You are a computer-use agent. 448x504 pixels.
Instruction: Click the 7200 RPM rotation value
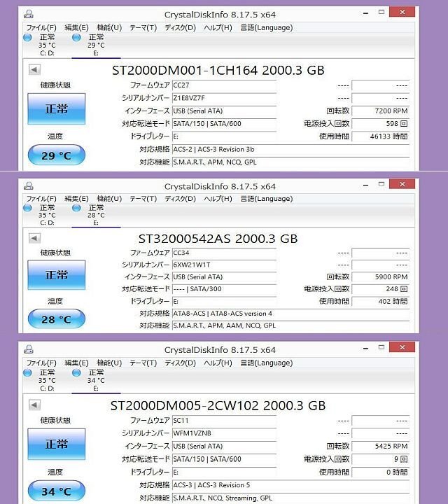tap(381, 111)
